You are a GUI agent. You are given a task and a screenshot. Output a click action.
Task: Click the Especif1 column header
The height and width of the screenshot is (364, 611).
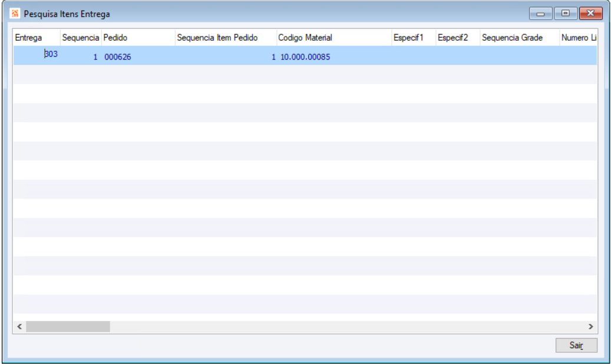click(414, 38)
